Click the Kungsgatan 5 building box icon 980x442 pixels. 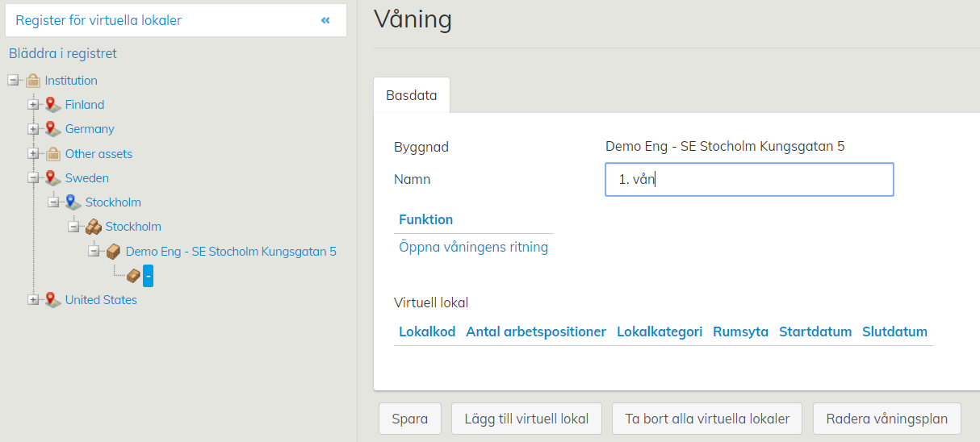point(114,252)
